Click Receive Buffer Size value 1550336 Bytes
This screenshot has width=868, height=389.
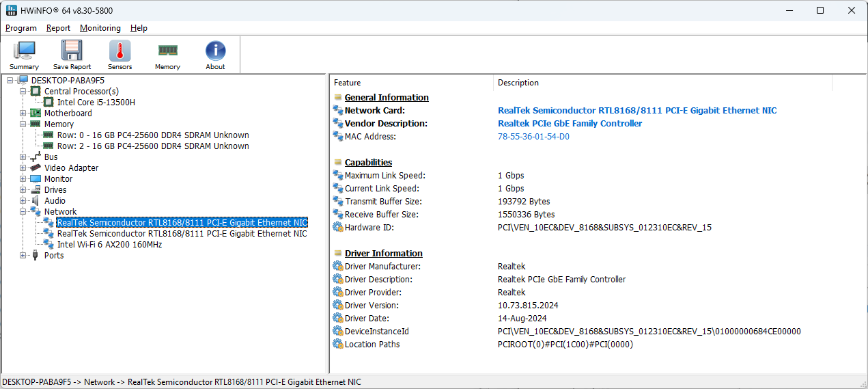click(526, 214)
